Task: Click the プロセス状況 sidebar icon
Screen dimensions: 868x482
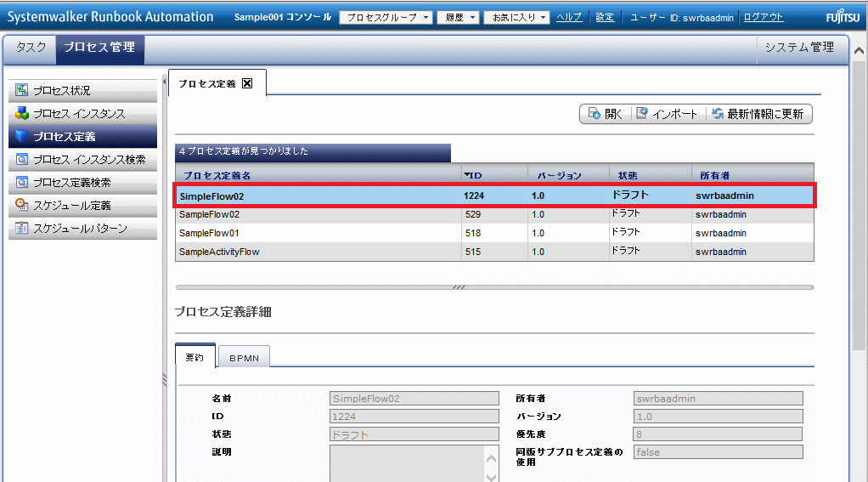Action: (x=21, y=90)
